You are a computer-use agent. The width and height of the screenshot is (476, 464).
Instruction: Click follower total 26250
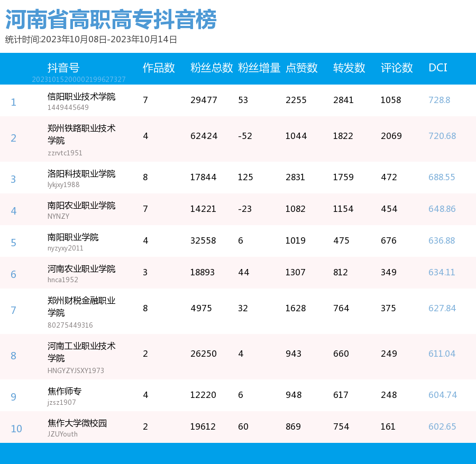tap(204, 354)
